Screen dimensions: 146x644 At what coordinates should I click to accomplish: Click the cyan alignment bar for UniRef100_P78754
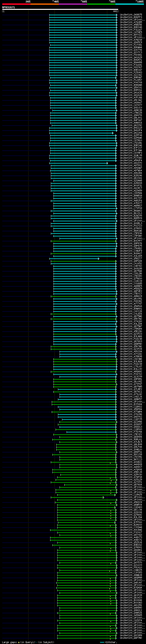click(92, 432)
